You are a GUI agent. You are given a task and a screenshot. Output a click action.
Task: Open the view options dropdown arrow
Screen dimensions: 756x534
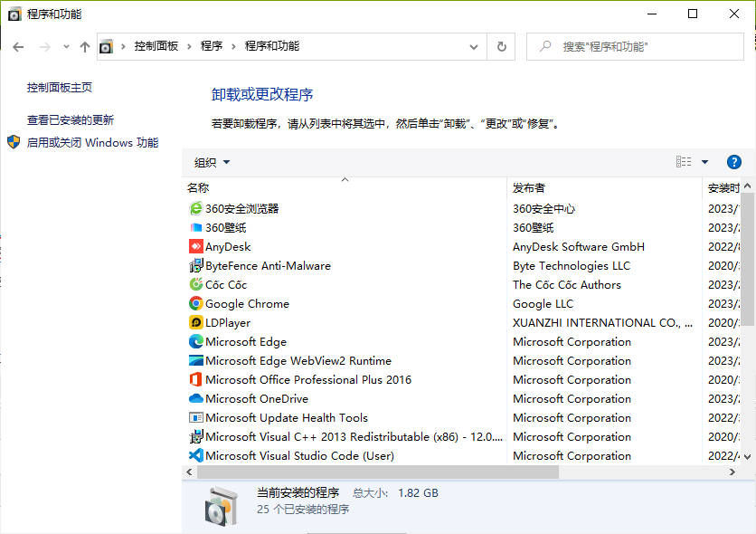pyautogui.click(x=704, y=162)
